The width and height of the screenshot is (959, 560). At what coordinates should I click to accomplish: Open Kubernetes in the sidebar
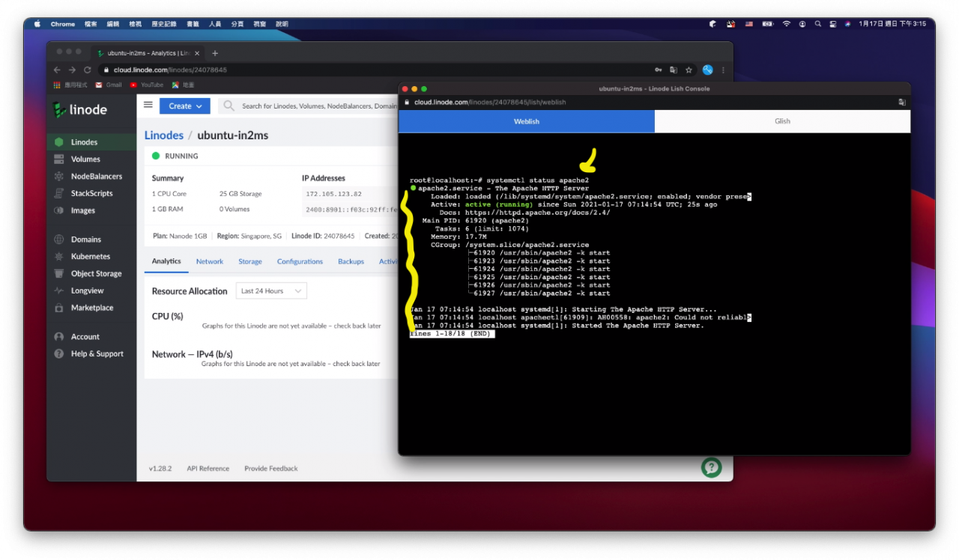[91, 257]
